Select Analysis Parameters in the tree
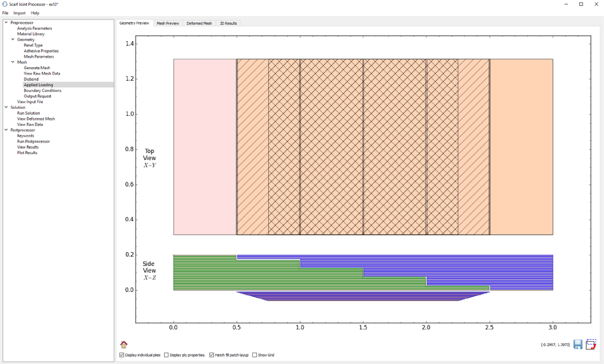 tap(35, 28)
